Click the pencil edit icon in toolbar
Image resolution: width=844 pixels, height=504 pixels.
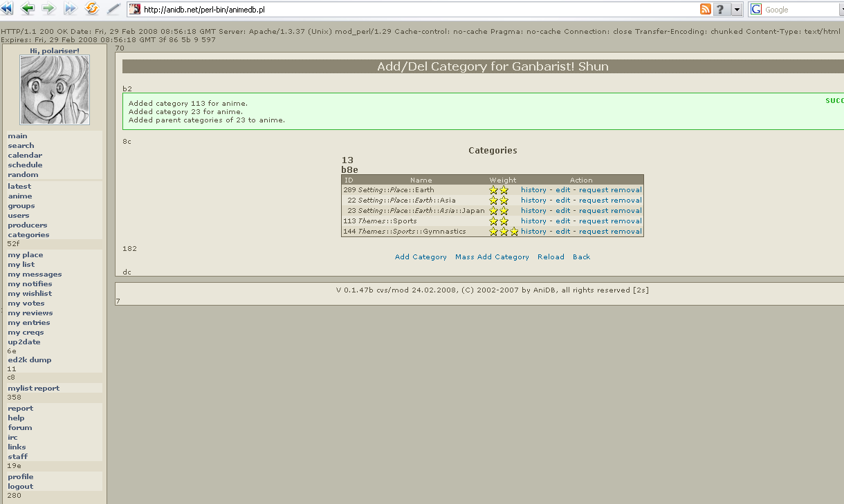click(113, 9)
